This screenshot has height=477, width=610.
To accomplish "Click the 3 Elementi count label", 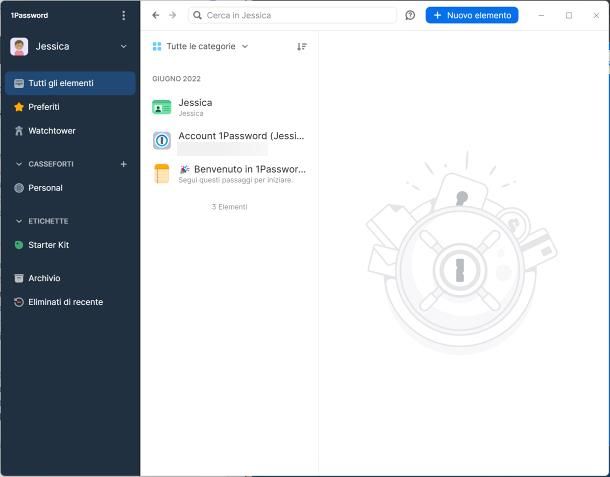I will tap(230, 207).
